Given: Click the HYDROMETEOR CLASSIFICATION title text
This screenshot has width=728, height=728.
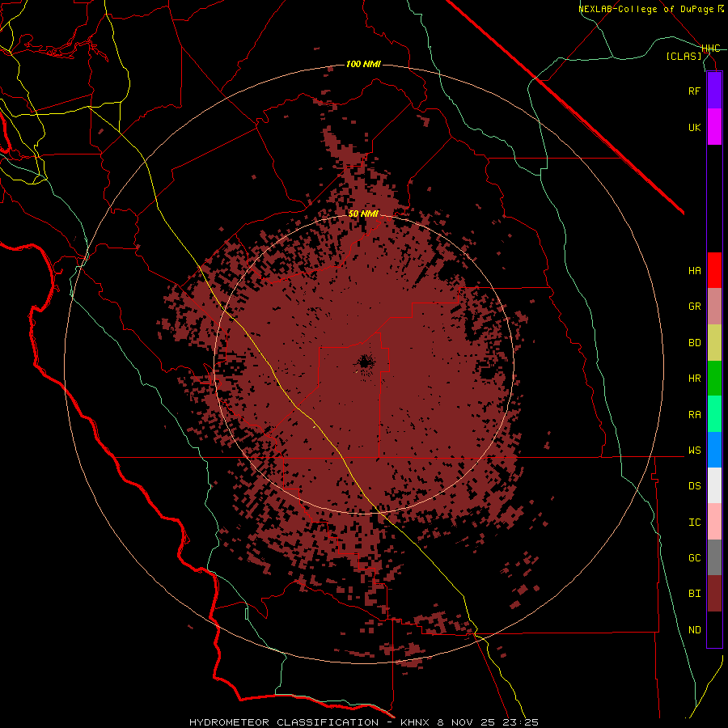Looking at the screenshot, I should tap(284, 722).
